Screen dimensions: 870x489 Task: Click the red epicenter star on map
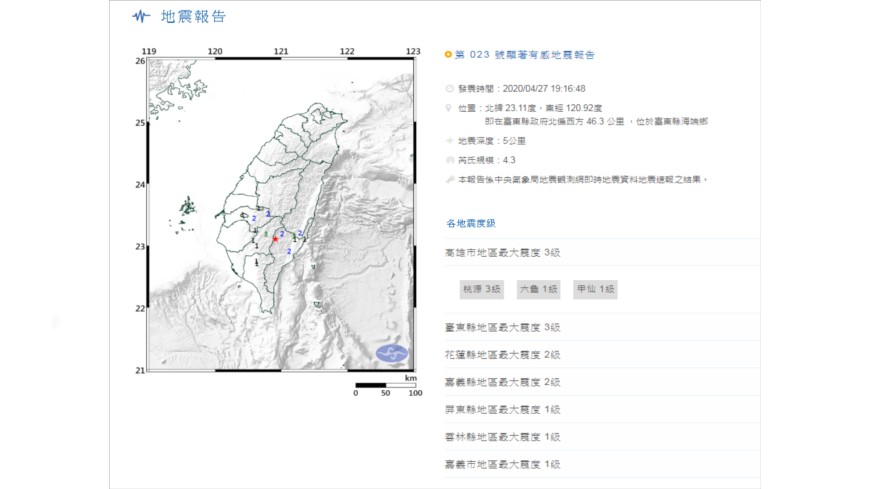coord(275,239)
